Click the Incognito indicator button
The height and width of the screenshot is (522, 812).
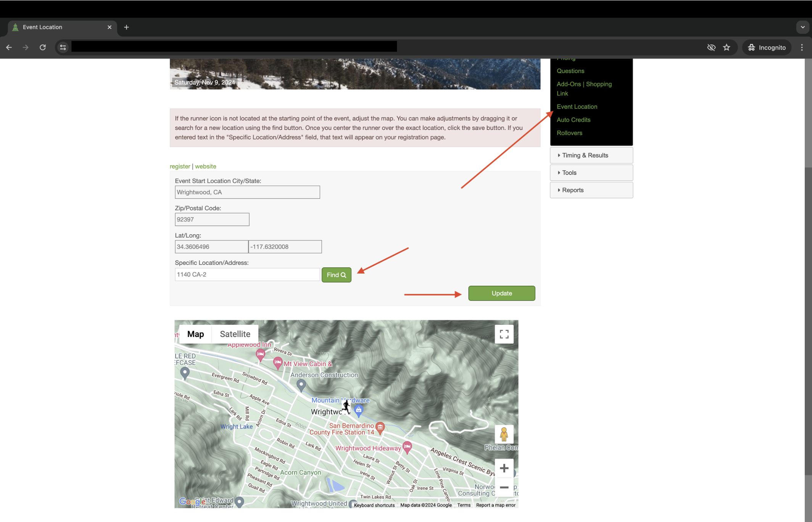[767, 47]
